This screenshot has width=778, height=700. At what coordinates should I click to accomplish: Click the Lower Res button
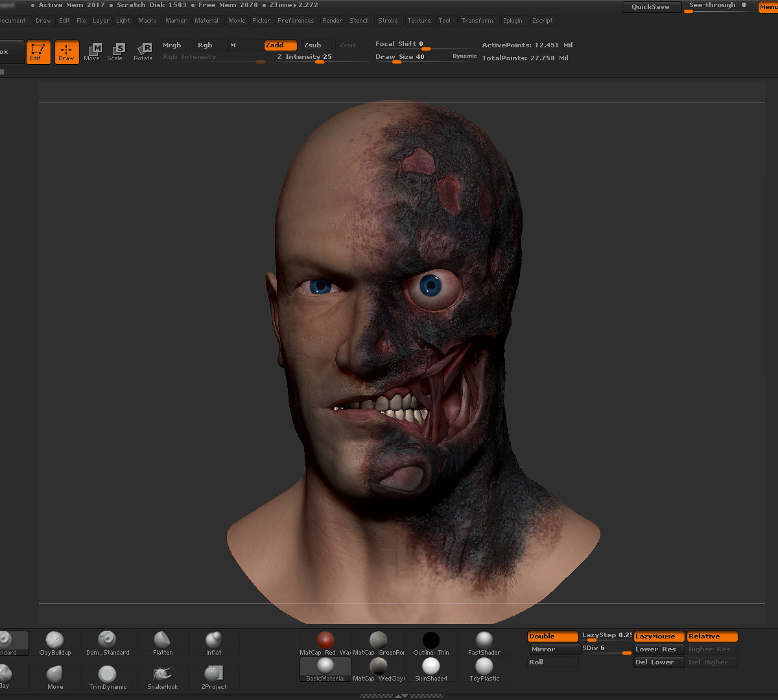pos(659,649)
